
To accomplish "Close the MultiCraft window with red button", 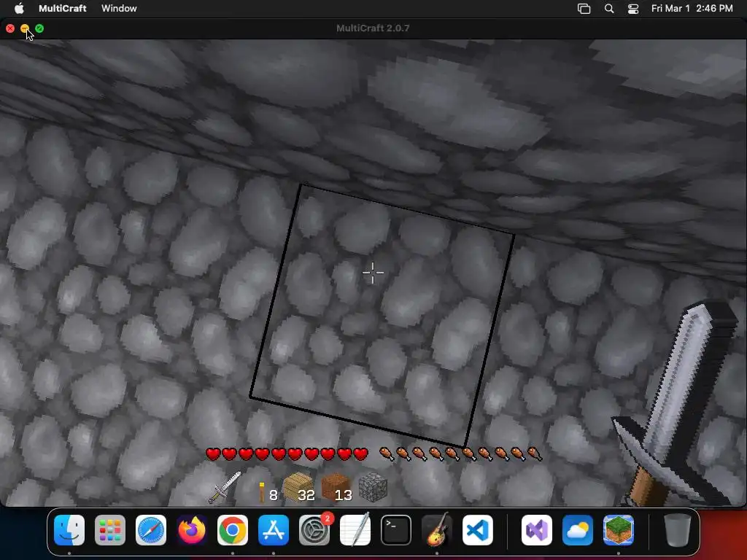I will (10, 28).
